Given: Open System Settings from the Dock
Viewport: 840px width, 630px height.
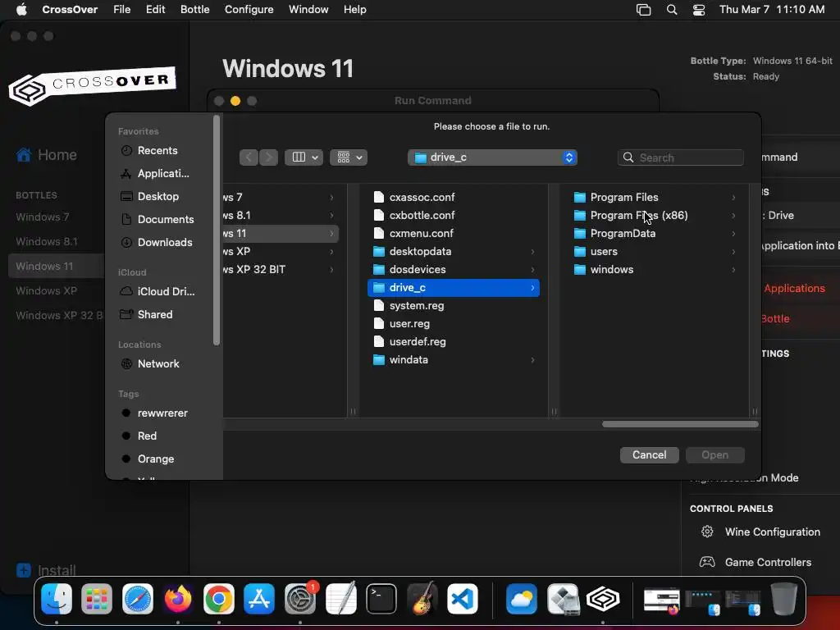Looking at the screenshot, I should 300,599.
